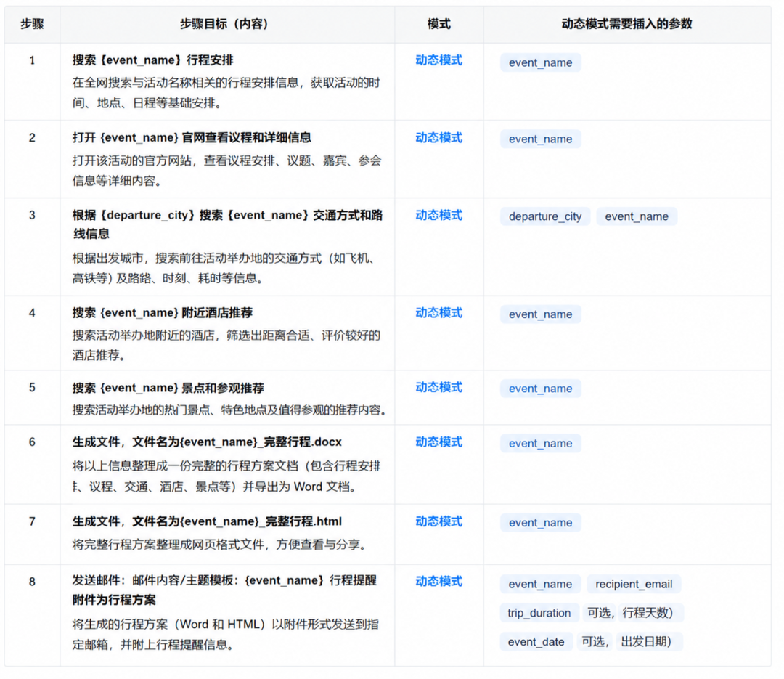
Task: Click the 模式 column header
Action: click(x=438, y=24)
